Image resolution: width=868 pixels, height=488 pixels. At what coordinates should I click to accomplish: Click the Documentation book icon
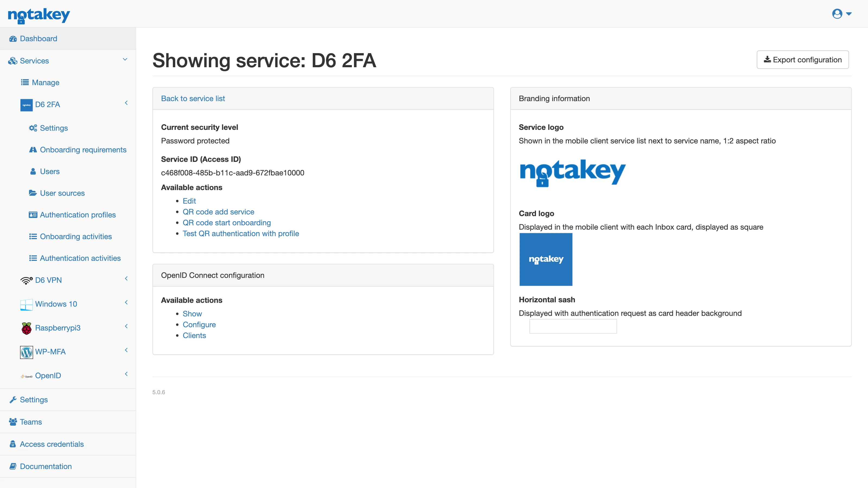13,466
